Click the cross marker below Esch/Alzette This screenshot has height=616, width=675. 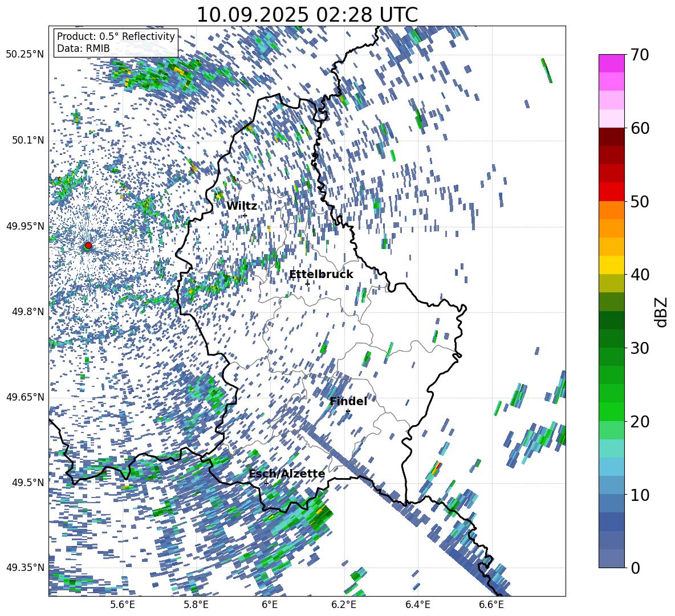point(266,483)
